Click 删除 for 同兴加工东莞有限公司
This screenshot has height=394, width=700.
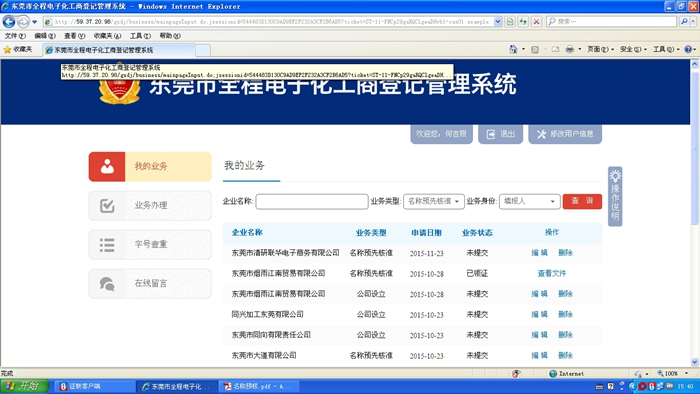click(565, 314)
